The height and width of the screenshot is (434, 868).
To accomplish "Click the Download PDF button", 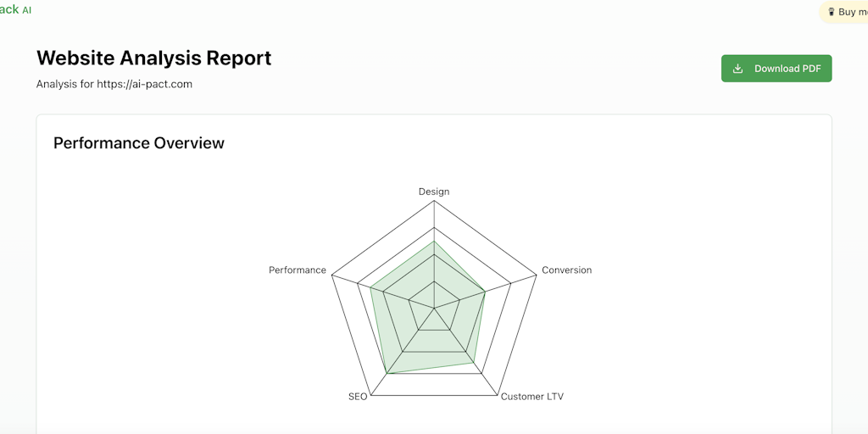I will coord(776,69).
